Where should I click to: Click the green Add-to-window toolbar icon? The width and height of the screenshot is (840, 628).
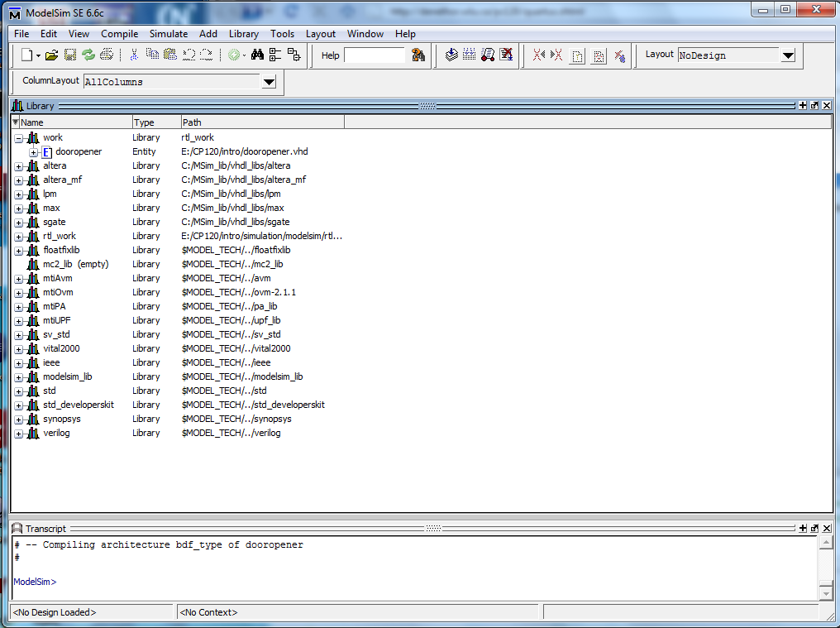(234, 55)
